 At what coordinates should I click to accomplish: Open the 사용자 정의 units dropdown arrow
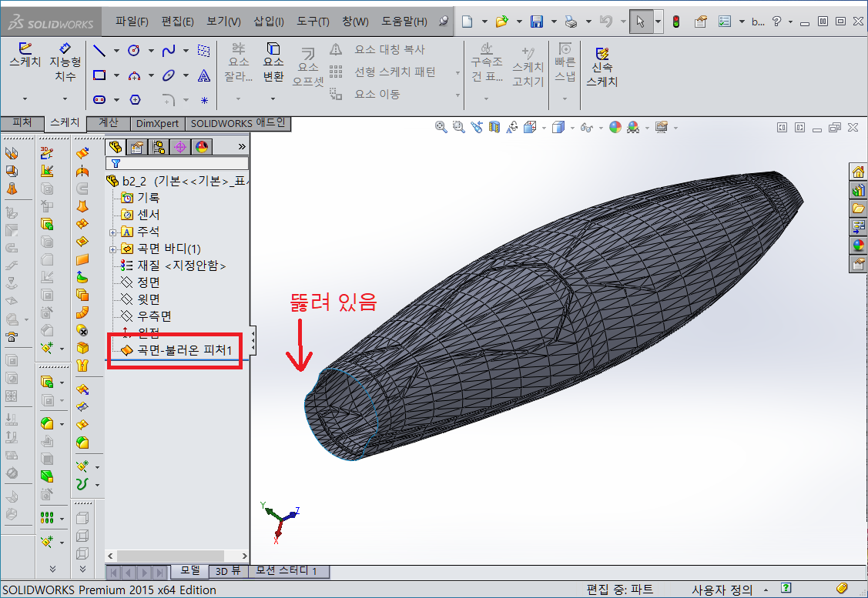coord(766,590)
